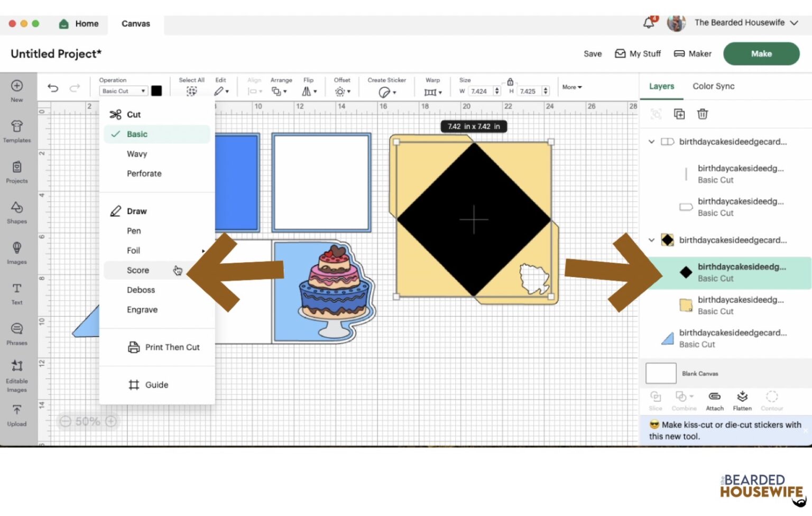
Task: Open the notifications bell
Action: coord(649,23)
